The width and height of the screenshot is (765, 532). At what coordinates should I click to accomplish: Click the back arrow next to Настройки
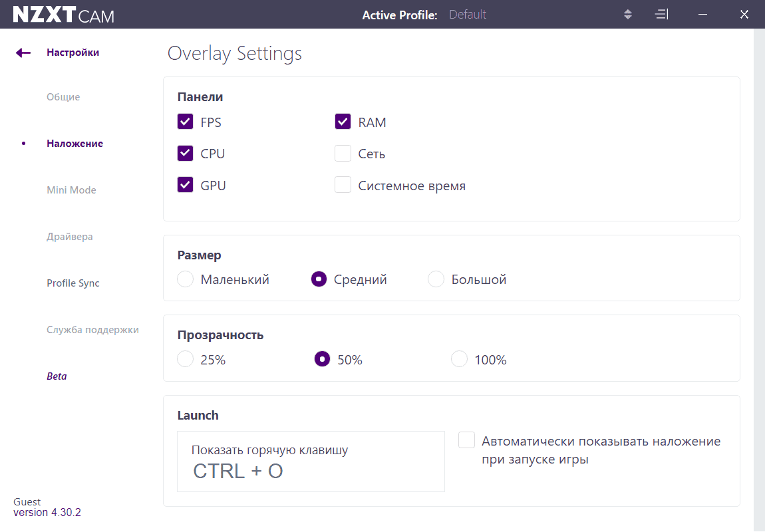pyautogui.click(x=23, y=53)
